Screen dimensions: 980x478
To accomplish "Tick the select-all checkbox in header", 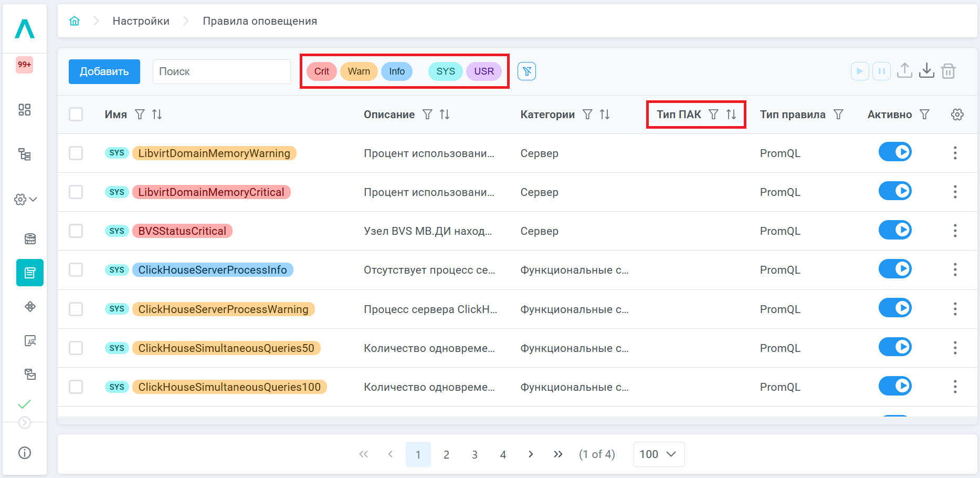I will [76, 115].
